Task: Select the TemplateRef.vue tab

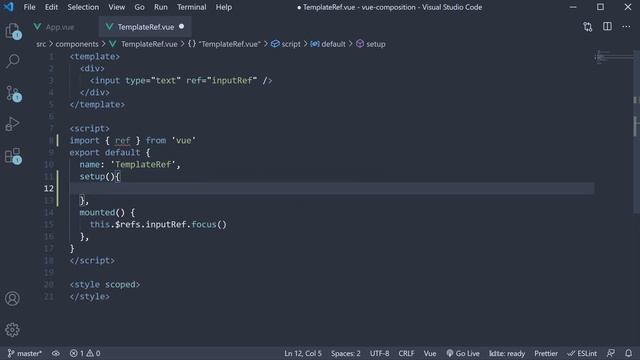Action: (x=146, y=27)
